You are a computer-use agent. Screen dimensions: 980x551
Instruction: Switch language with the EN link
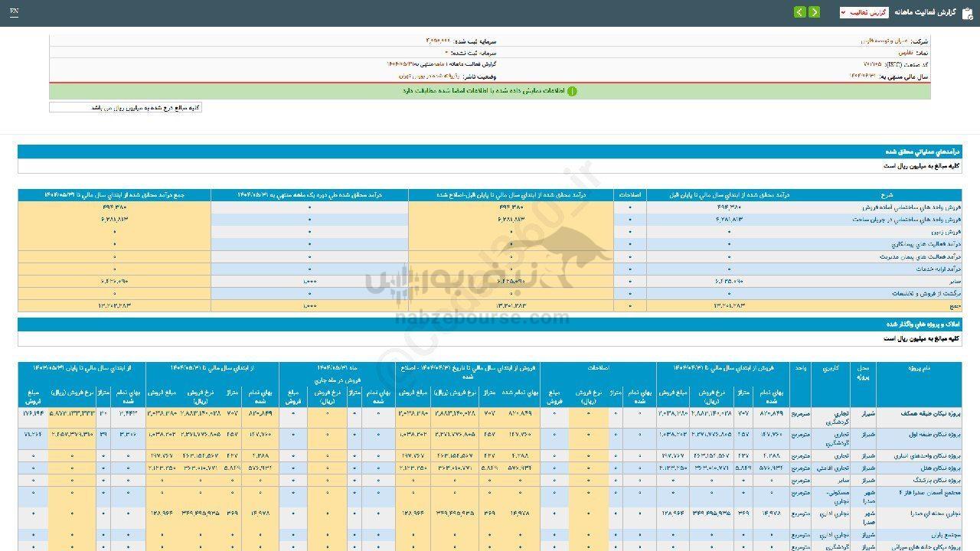(15, 12)
